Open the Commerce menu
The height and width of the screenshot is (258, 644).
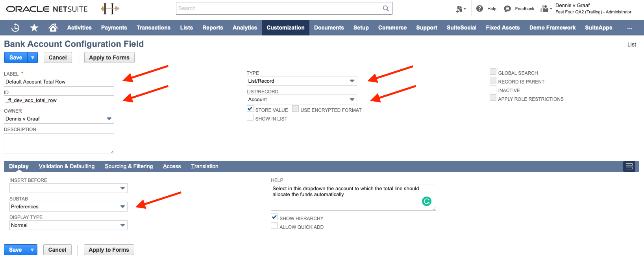392,28
